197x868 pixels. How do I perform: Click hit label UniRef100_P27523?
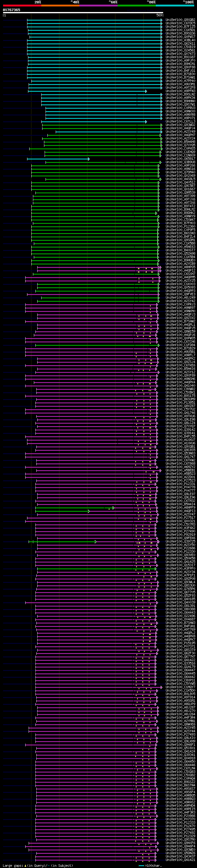click(180, 481)
